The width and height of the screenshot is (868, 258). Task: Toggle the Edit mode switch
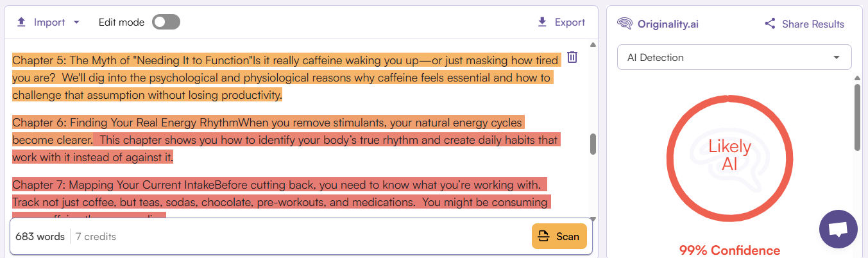pyautogui.click(x=166, y=22)
